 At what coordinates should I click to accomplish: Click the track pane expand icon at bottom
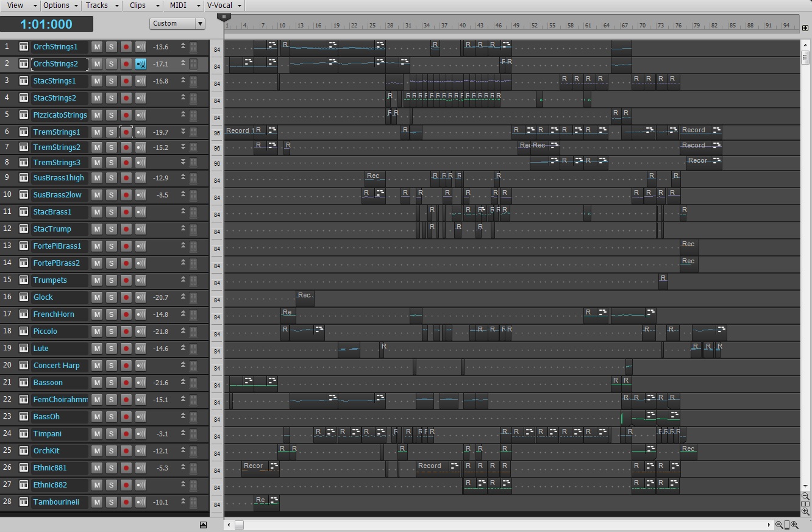tap(203, 525)
